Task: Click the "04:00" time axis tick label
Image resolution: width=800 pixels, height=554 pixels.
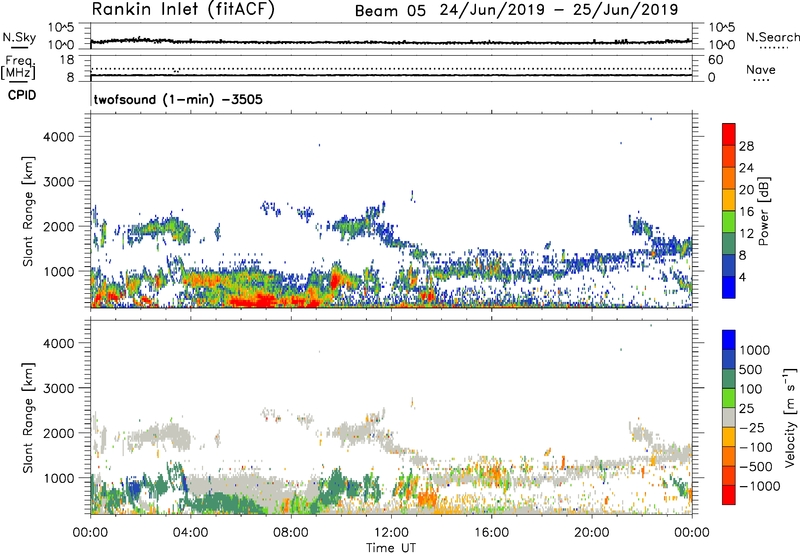Action: [x=190, y=533]
